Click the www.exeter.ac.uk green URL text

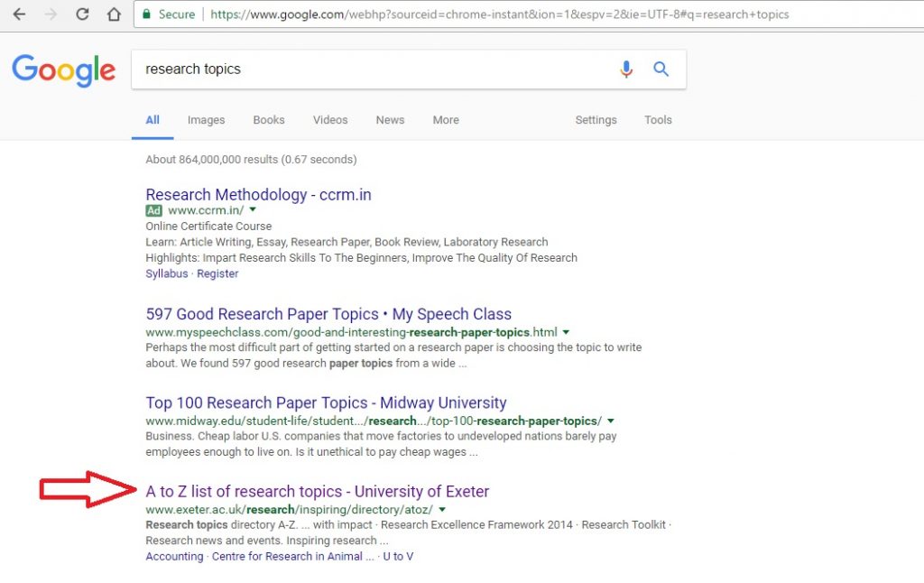[x=290, y=509]
